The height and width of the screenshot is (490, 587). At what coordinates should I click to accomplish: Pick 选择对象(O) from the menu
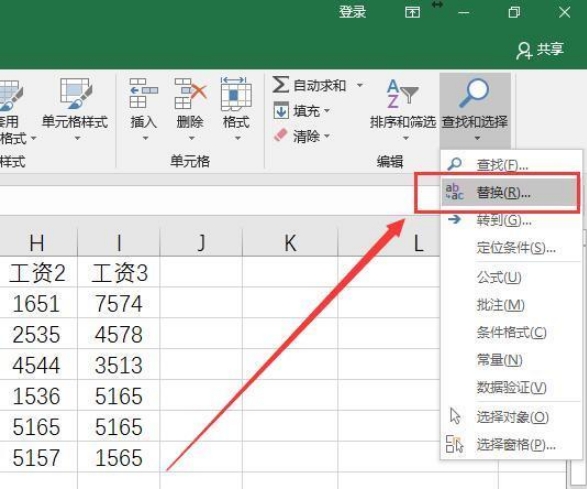pyautogui.click(x=511, y=417)
